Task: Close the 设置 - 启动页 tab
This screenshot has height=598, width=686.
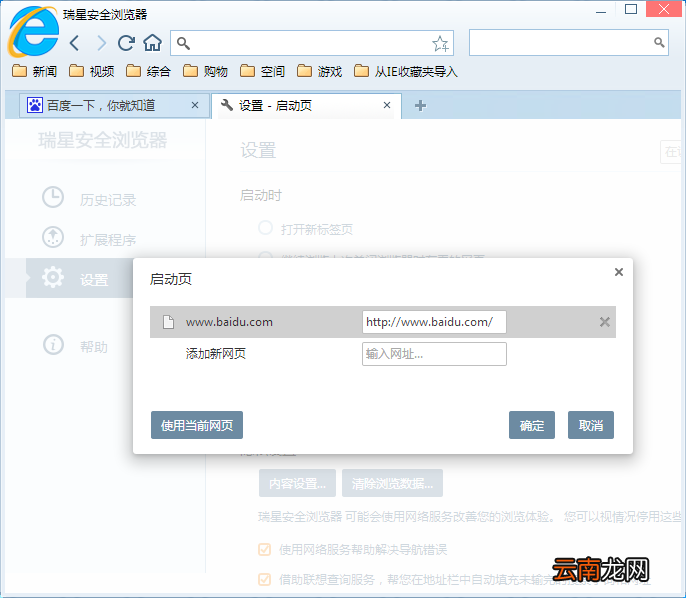Action: tap(387, 105)
